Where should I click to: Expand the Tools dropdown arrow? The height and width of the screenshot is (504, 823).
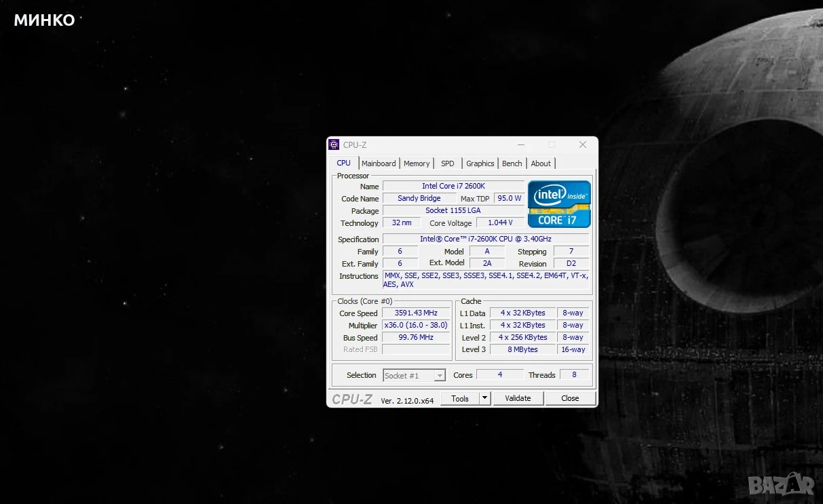pyautogui.click(x=485, y=398)
